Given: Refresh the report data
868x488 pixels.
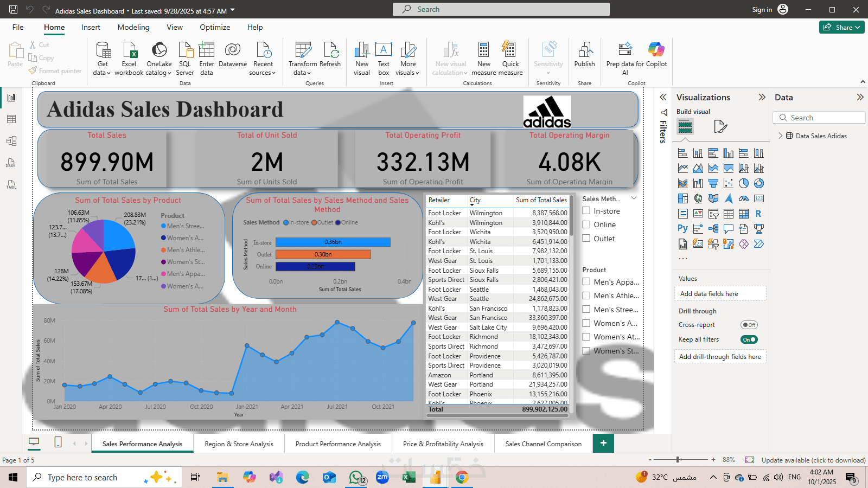Looking at the screenshot, I should tap(330, 55).
